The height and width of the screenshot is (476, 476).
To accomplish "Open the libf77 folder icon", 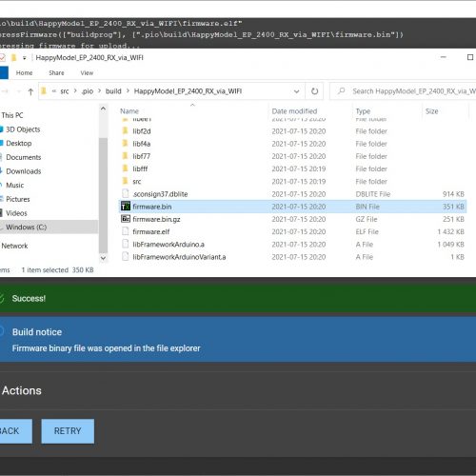I will 126,156.
